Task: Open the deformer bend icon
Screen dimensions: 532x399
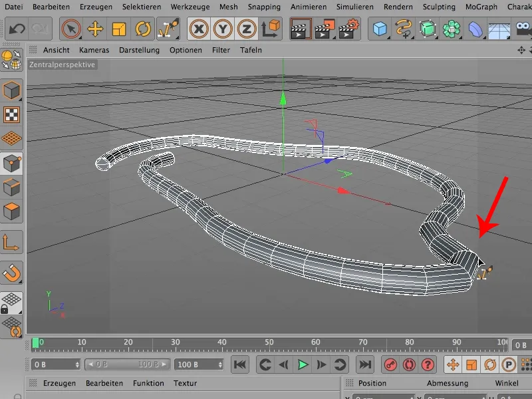Action: [x=475, y=29]
